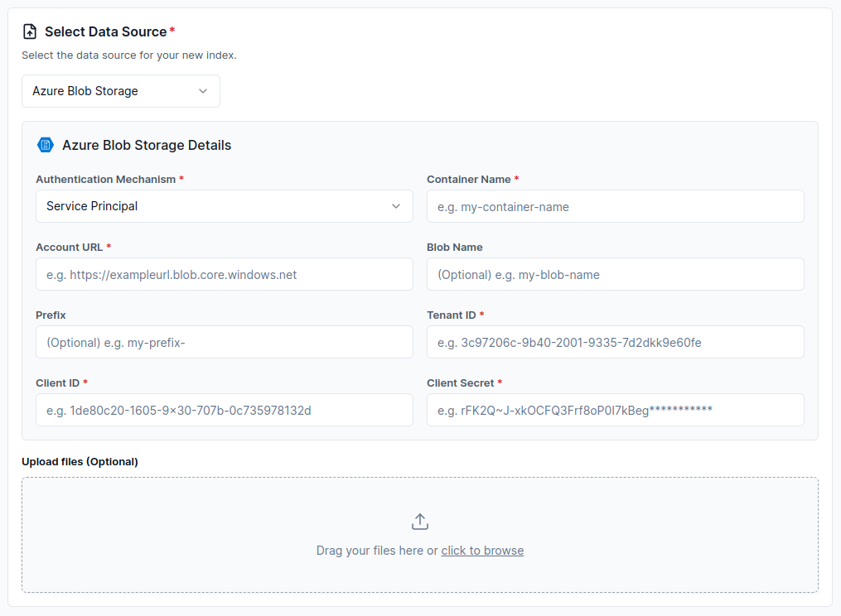Click the blue Azure Blob Storage hexagon logo
This screenshot has height=616, width=841.
(46, 145)
